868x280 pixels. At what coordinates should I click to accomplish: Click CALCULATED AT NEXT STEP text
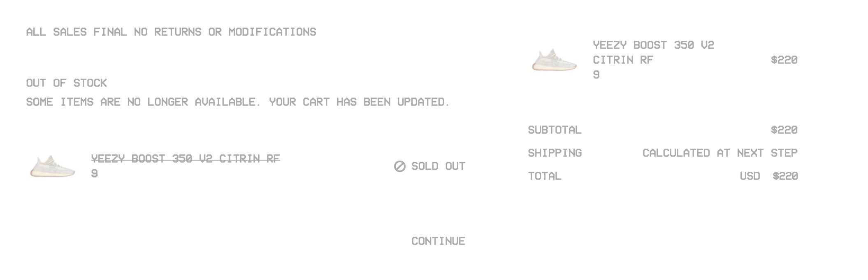point(720,153)
